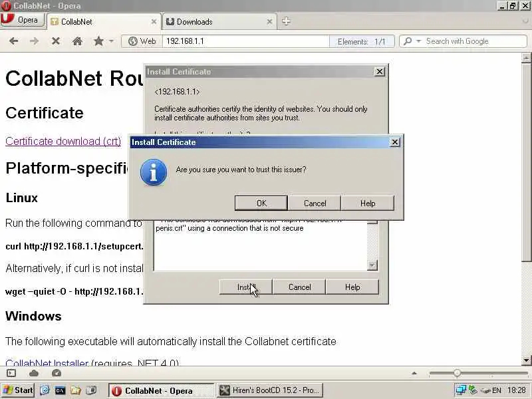Focus the Search with Google field
Image resolution: width=532 pixels, height=399 pixels.
click(x=475, y=41)
